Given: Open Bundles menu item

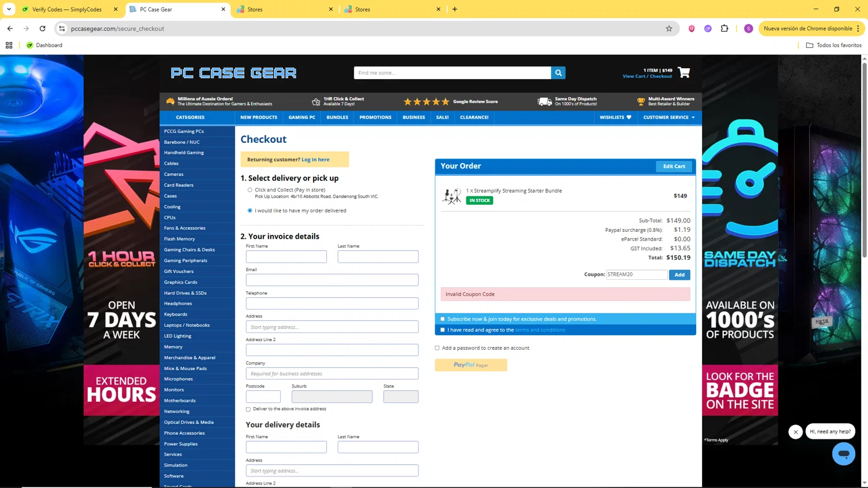Looking at the screenshot, I should point(337,117).
